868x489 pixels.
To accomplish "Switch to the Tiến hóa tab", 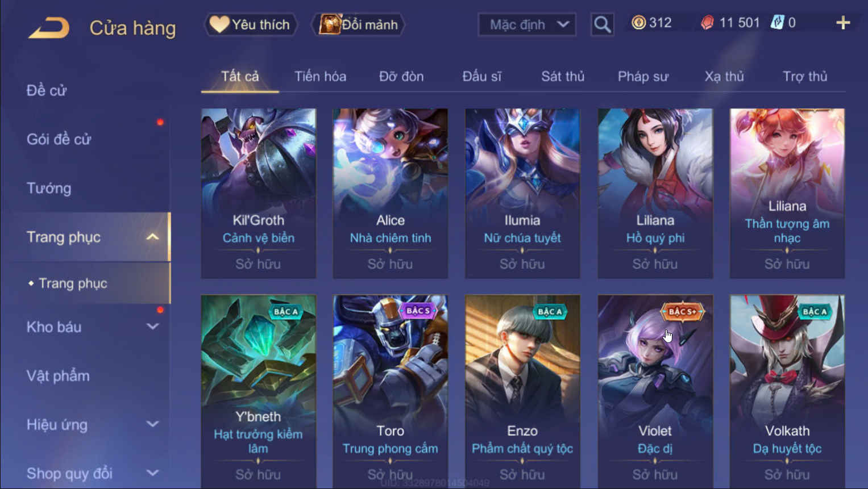I will pyautogui.click(x=320, y=76).
